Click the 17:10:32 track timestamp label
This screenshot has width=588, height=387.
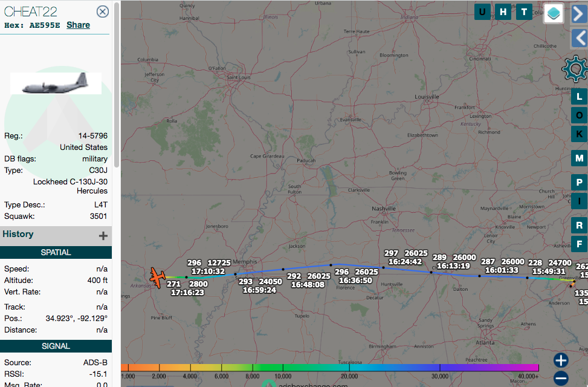click(x=208, y=272)
